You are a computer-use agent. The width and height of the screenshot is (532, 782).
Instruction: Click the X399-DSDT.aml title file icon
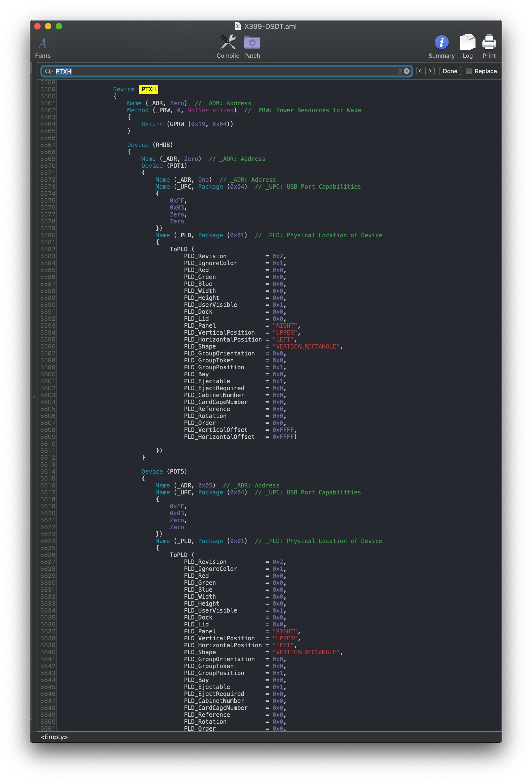point(238,26)
